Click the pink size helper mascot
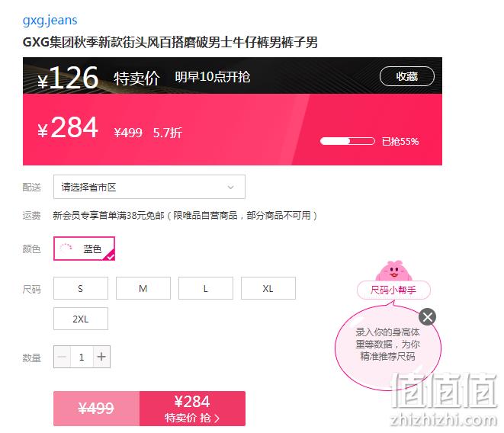This screenshot has height=433, width=504. click(393, 271)
